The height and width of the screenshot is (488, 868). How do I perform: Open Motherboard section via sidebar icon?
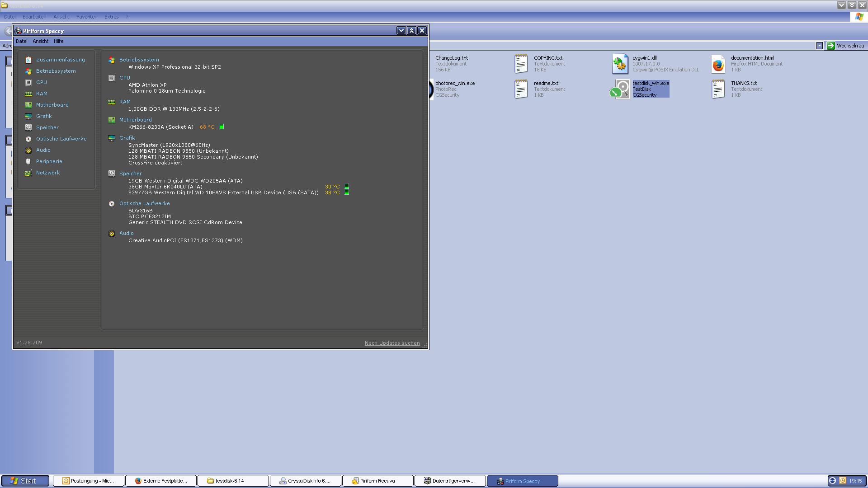28,105
